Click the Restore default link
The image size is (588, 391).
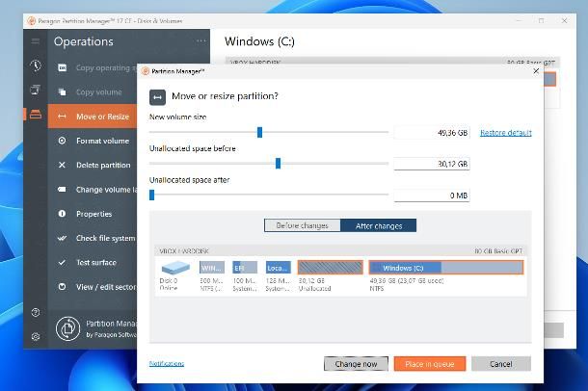point(506,133)
